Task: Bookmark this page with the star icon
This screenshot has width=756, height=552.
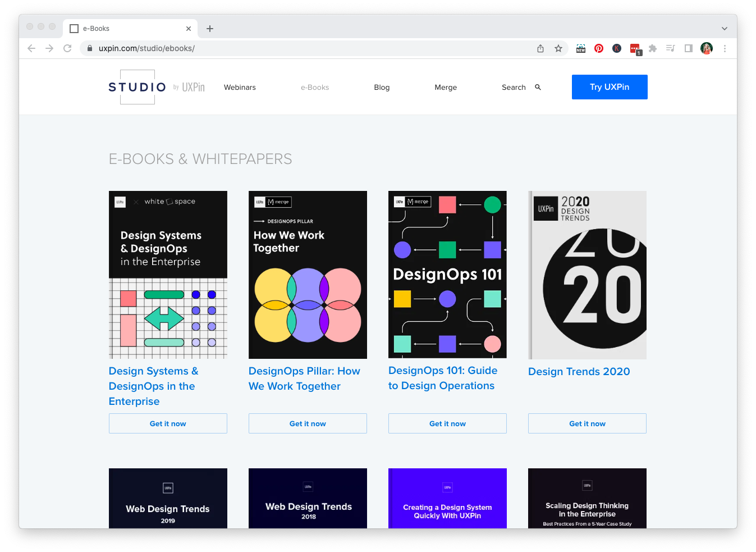Action: pyautogui.click(x=558, y=48)
